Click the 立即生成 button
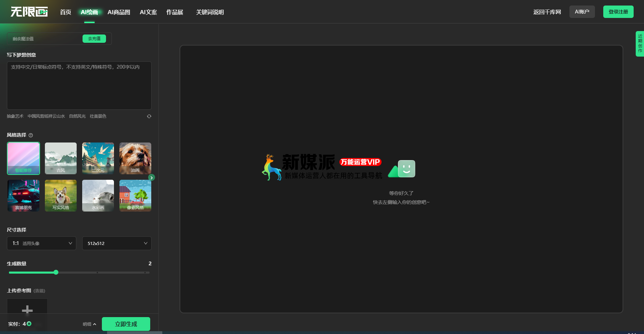Viewport: 644px width, 334px height. click(x=126, y=324)
